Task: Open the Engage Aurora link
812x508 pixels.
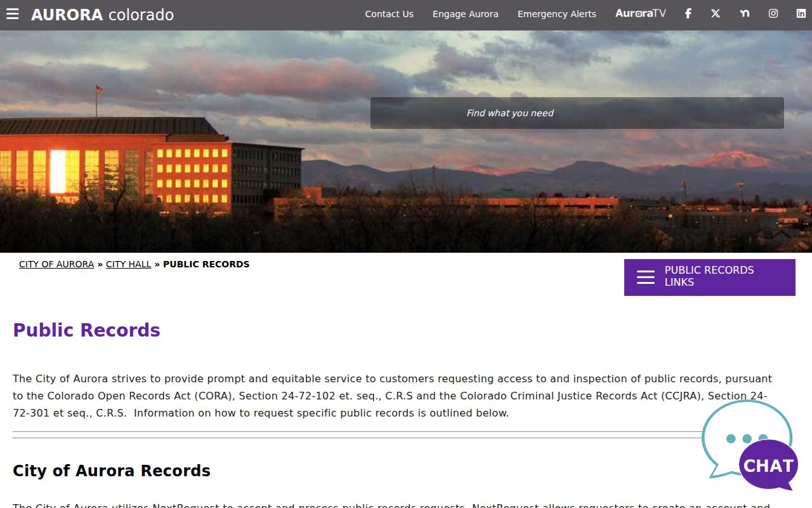Action: [466, 14]
